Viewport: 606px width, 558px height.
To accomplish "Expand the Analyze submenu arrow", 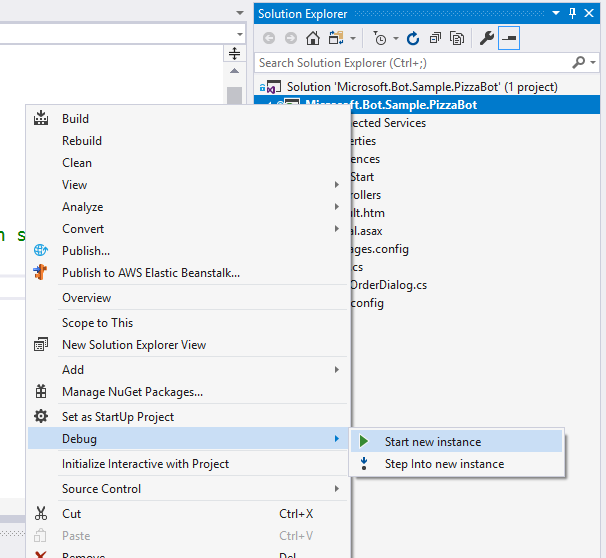I will (337, 207).
